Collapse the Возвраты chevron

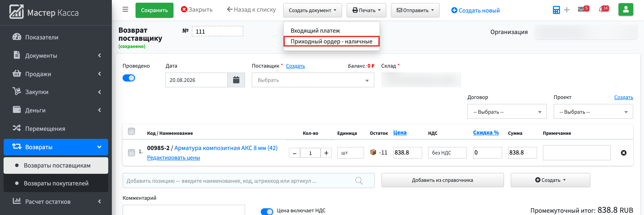click(x=99, y=147)
